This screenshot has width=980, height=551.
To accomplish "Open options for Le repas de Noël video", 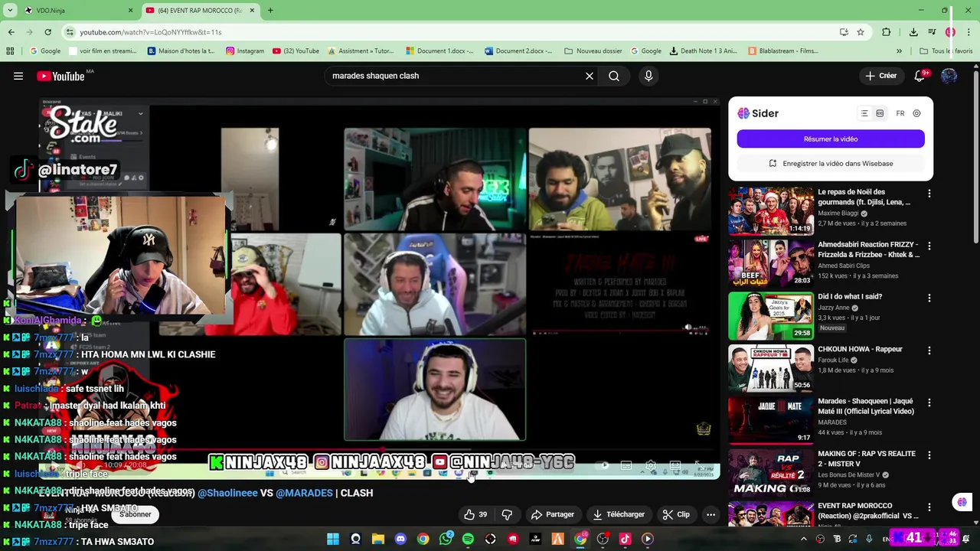I will 929,194.
